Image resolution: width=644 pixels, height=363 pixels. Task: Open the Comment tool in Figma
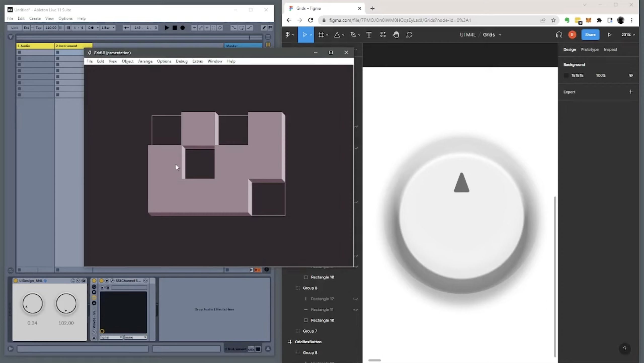click(409, 34)
